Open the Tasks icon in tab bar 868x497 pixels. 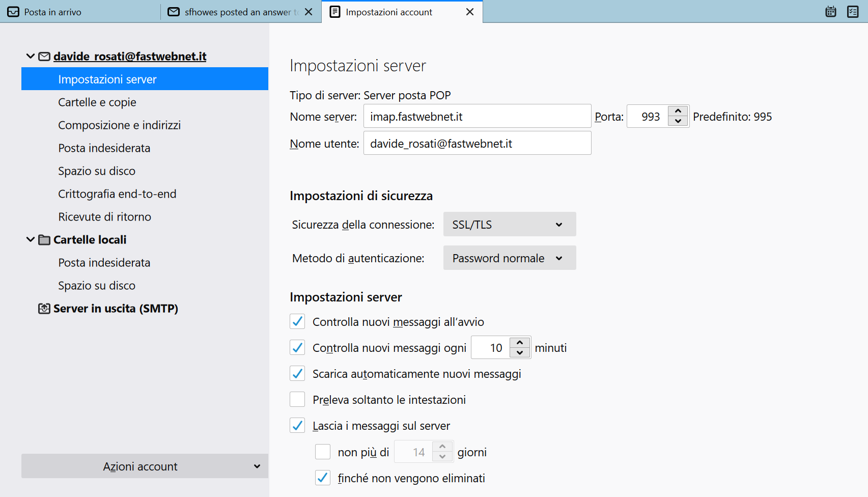coord(853,12)
